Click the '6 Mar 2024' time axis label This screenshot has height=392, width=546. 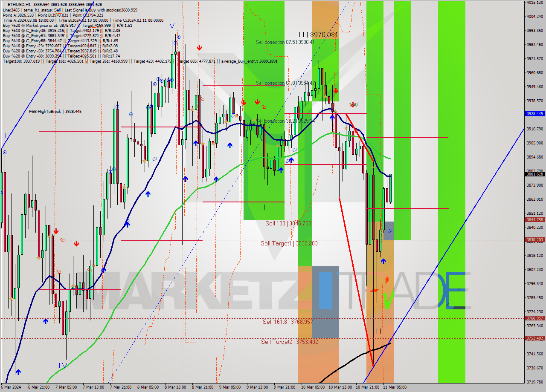pyautogui.click(x=11, y=387)
